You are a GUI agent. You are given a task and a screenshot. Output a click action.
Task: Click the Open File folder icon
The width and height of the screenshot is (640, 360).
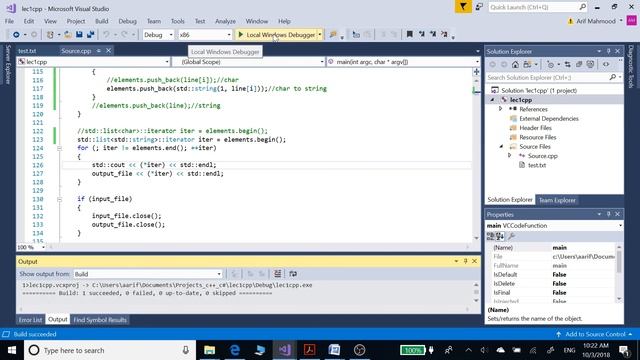[x=68, y=35]
